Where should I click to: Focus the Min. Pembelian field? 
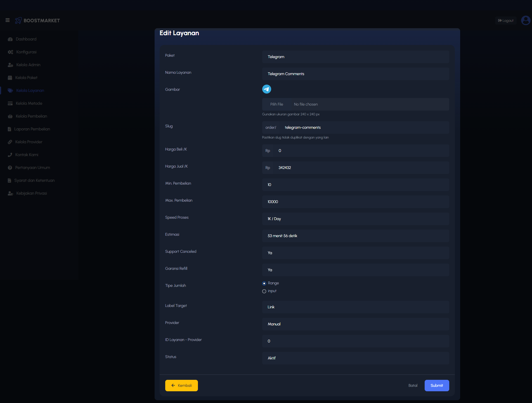356,185
